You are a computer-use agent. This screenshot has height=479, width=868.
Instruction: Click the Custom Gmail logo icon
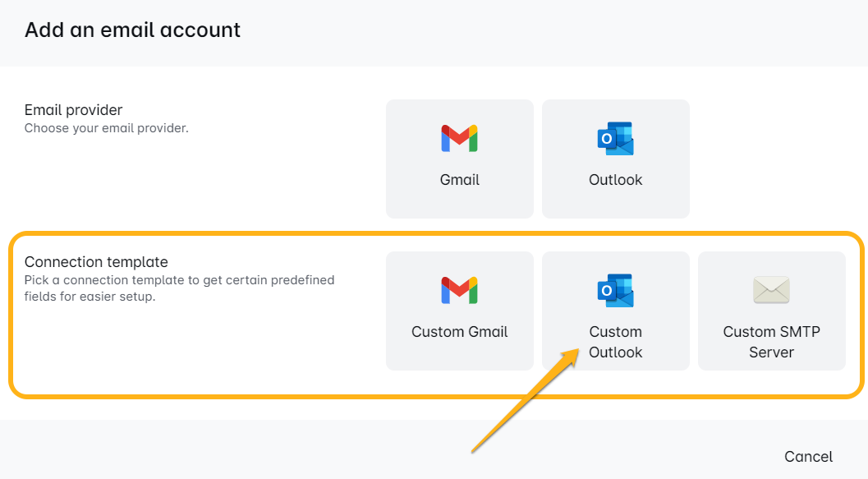coord(459,290)
